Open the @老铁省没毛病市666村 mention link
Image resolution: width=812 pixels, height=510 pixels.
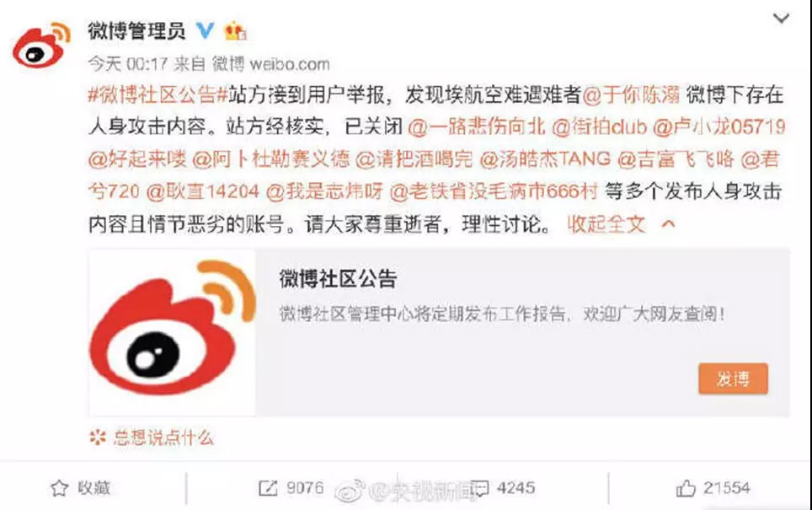[494, 191]
